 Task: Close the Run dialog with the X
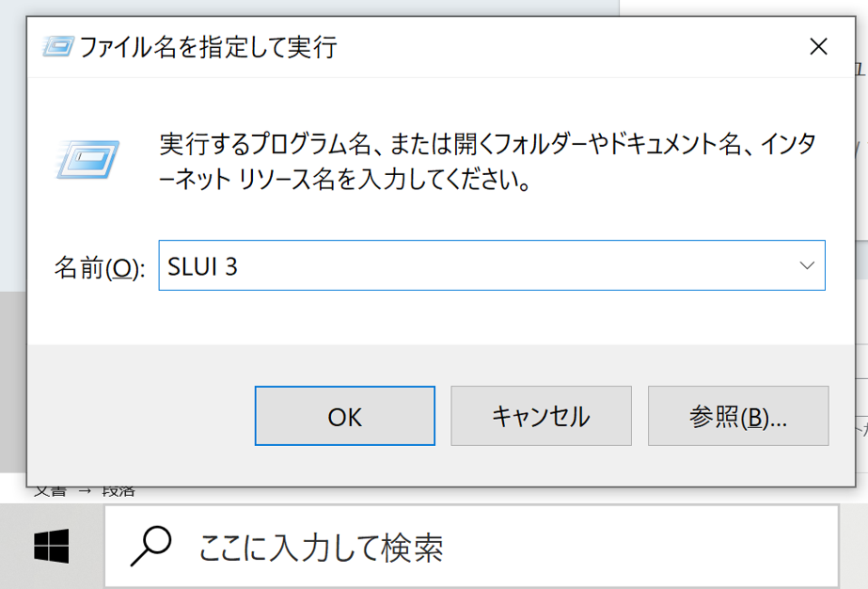tap(817, 44)
